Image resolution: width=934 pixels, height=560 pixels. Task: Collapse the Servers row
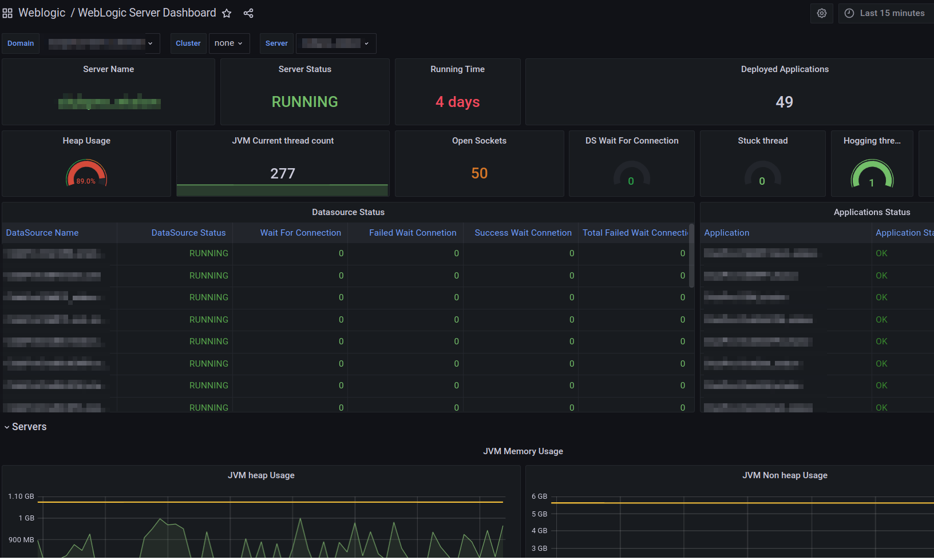[25, 427]
